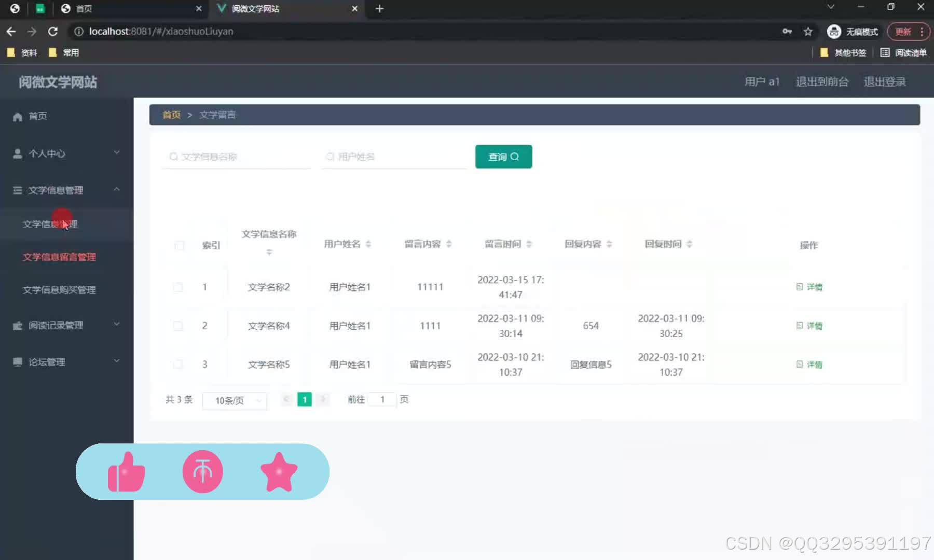The image size is (934, 560).
Task: Open the 阅读清单 reading list
Action: coord(903,52)
